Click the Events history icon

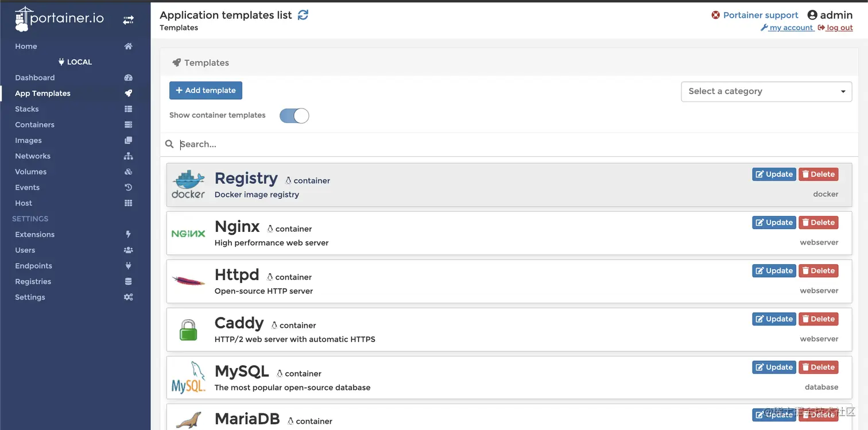click(x=129, y=187)
